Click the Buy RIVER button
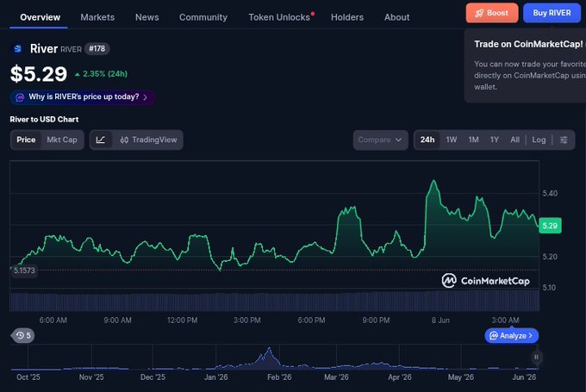 coord(552,13)
